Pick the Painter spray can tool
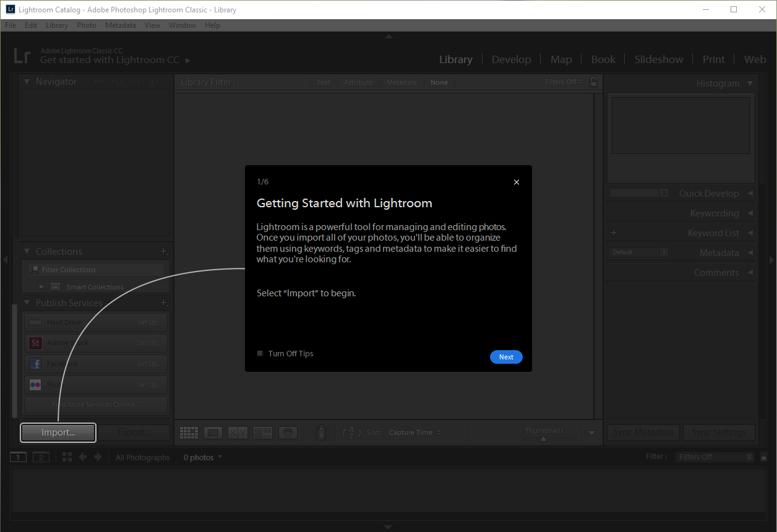Viewport: 777px width, 532px height. 321,432
